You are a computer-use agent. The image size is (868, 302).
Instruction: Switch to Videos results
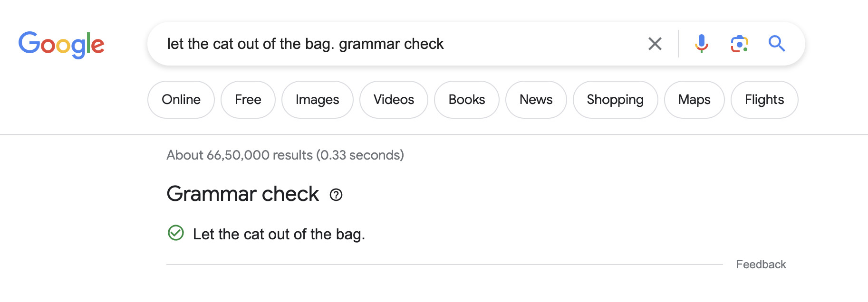click(x=394, y=100)
